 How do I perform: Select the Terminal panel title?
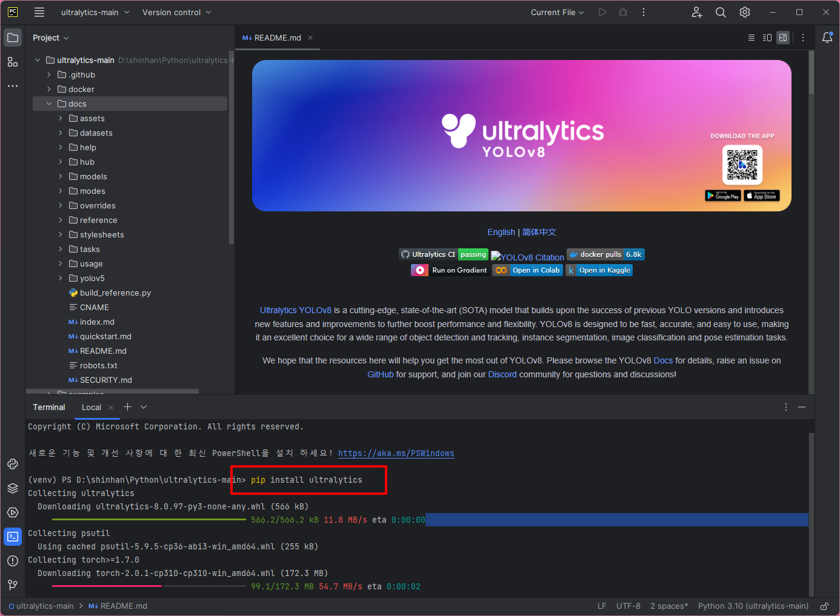(49, 407)
